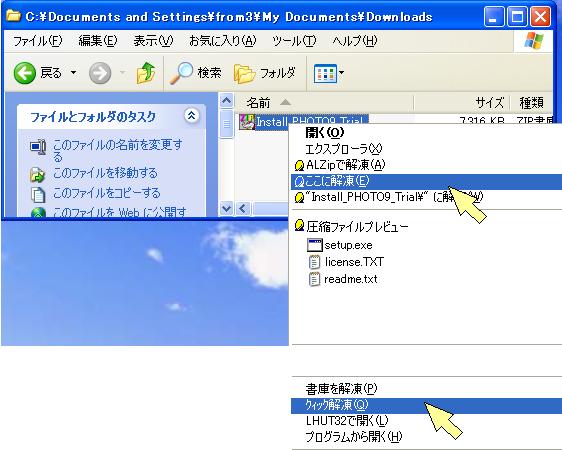Sort by the 名前 column header
This screenshot has height=450, width=562.
click(258, 103)
